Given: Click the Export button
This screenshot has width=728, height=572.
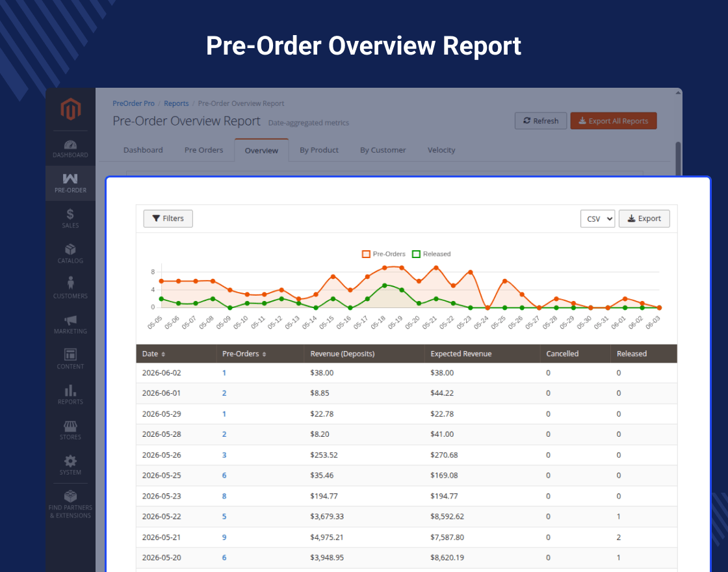Looking at the screenshot, I should [644, 218].
